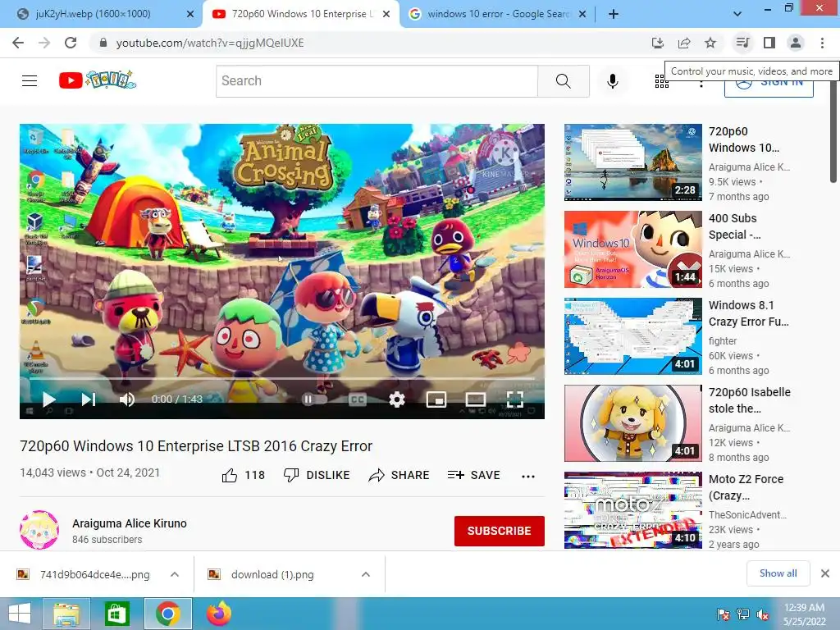
Task: Open Moto Z2 Force Crazy video thumbnail
Action: pyautogui.click(x=632, y=510)
